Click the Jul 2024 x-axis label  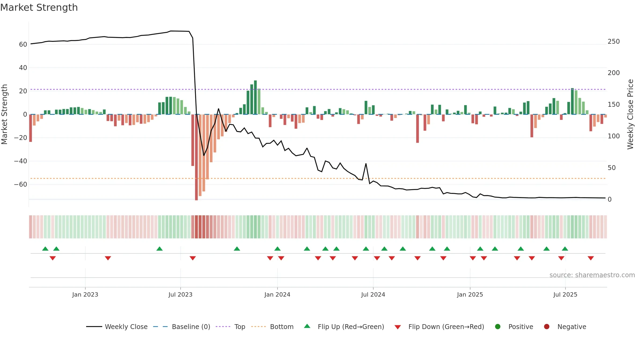pyautogui.click(x=373, y=294)
